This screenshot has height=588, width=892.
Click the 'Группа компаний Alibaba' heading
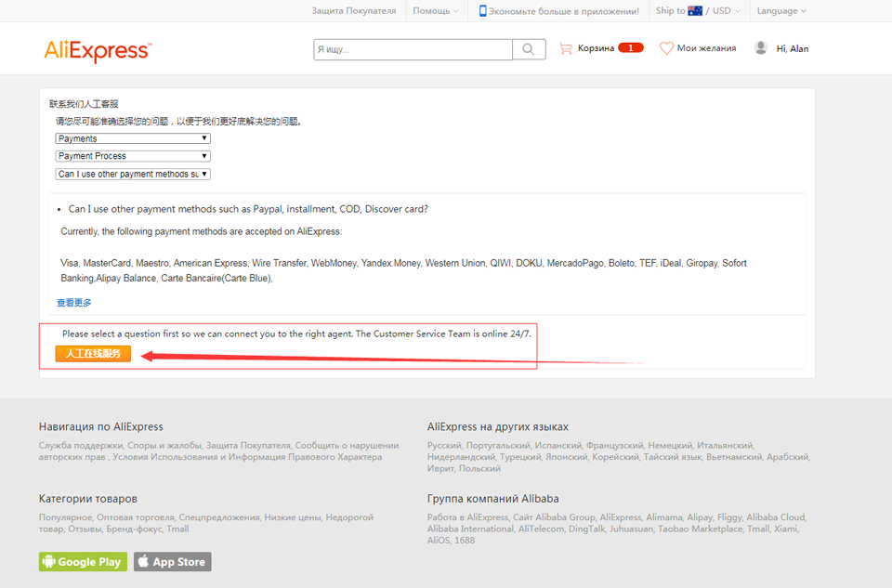pos(492,499)
